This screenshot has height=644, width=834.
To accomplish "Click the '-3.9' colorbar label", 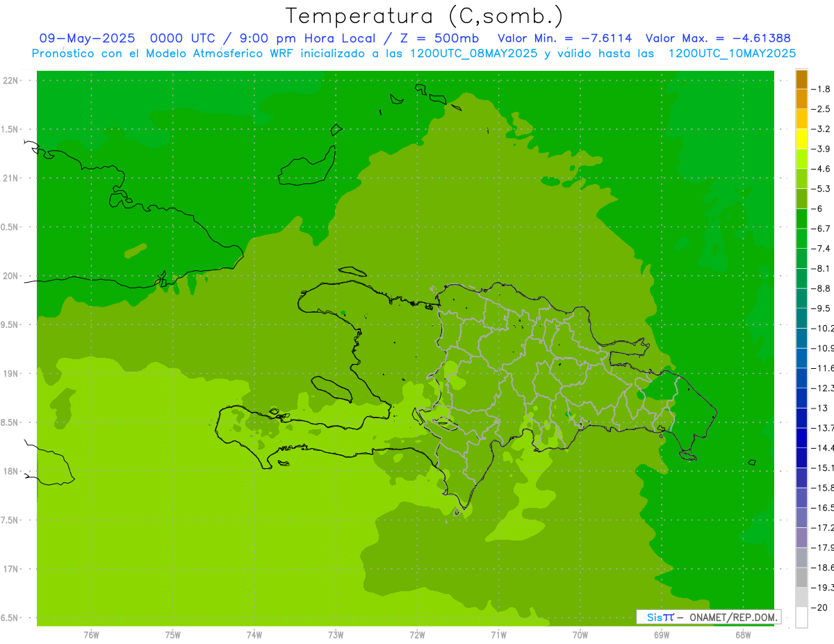I will pyautogui.click(x=821, y=149).
